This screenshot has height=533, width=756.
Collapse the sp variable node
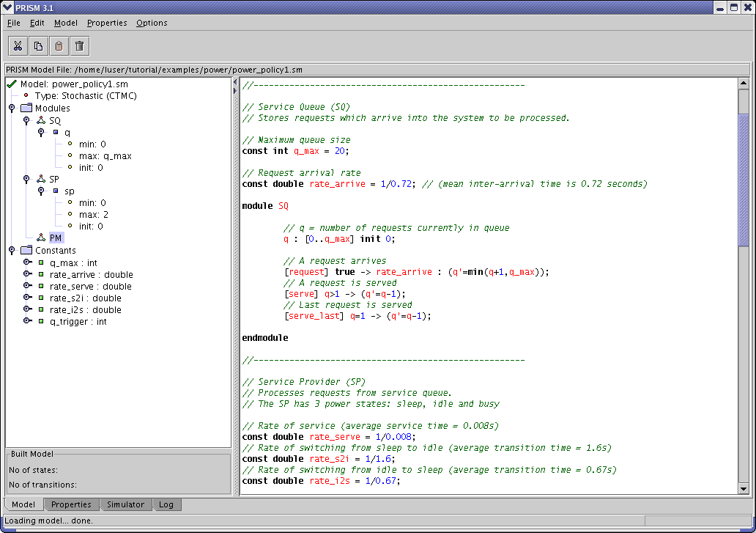[x=41, y=191]
